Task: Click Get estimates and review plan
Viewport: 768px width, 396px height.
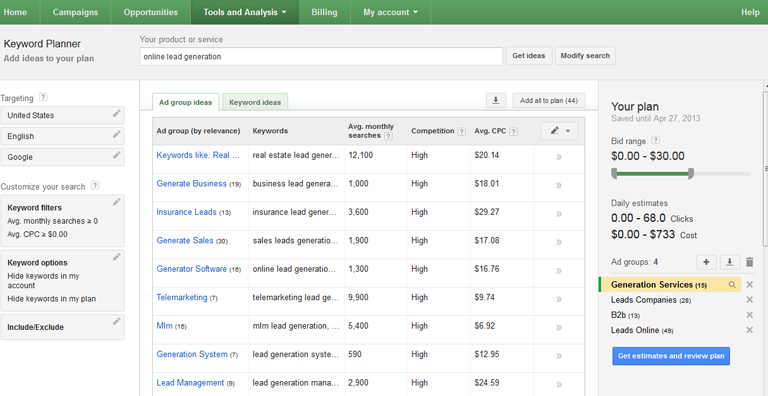Action: coord(671,356)
